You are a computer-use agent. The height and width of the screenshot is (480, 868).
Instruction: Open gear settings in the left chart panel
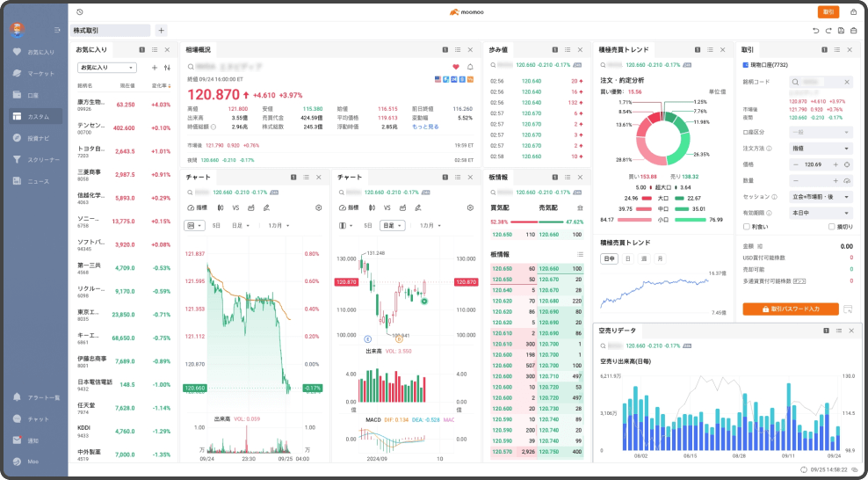[319, 207]
